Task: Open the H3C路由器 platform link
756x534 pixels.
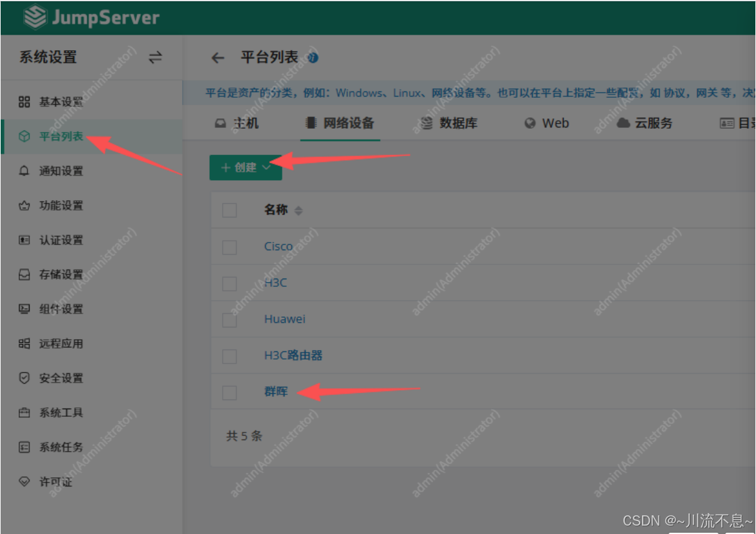Action: [293, 355]
